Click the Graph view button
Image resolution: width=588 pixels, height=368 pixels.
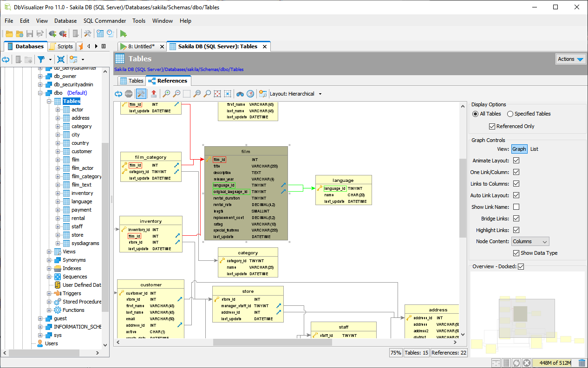coord(519,149)
